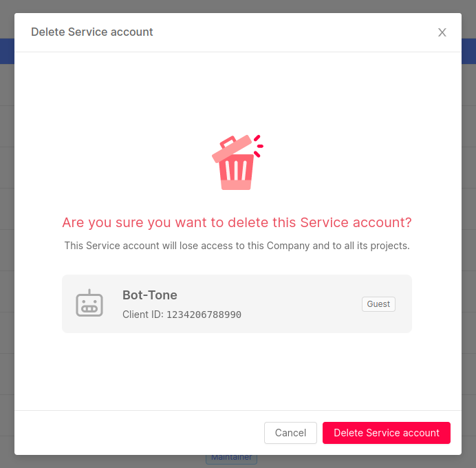Click the Cancel button
The height and width of the screenshot is (468, 476).
(290, 432)
